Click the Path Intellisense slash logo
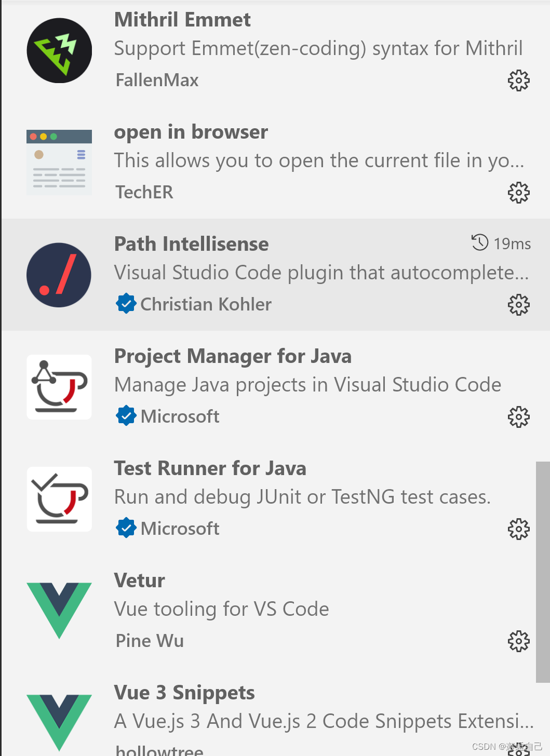550x756 pixels. 59,275
